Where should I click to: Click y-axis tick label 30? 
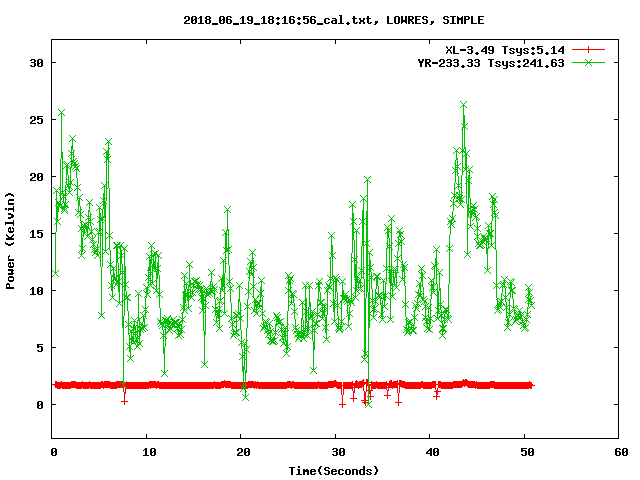click(x=37, y=63)
